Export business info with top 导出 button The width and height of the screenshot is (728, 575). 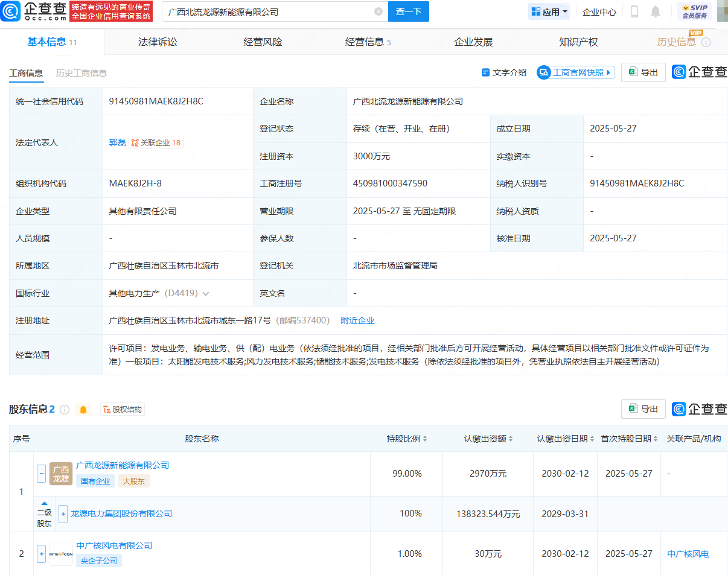643,72
